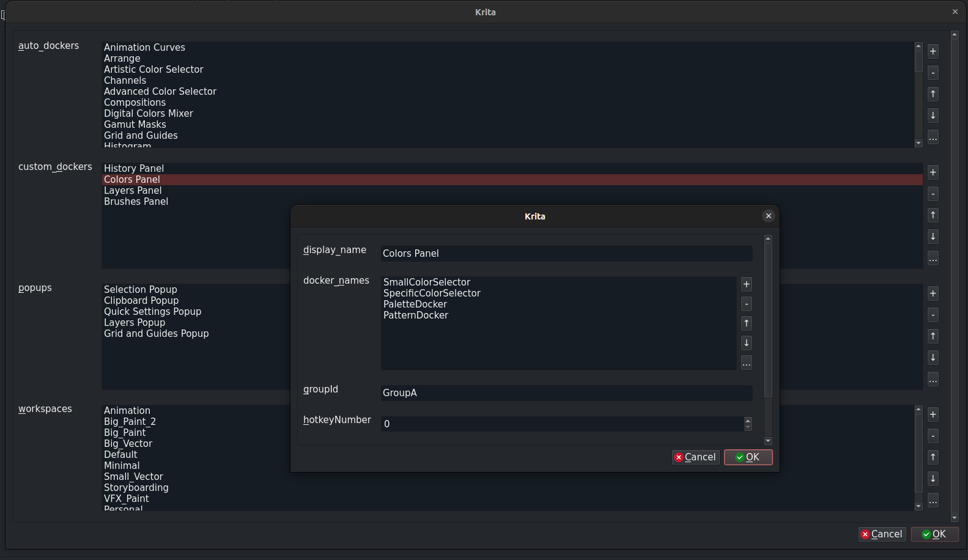This screenshot has width=968, height=560.
Task: Increase the hotkeyNumber value with stepper
Action: coord(748,421)
